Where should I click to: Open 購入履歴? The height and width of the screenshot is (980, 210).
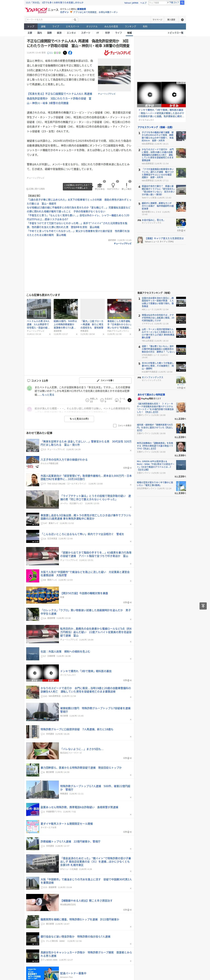point(171,20)
